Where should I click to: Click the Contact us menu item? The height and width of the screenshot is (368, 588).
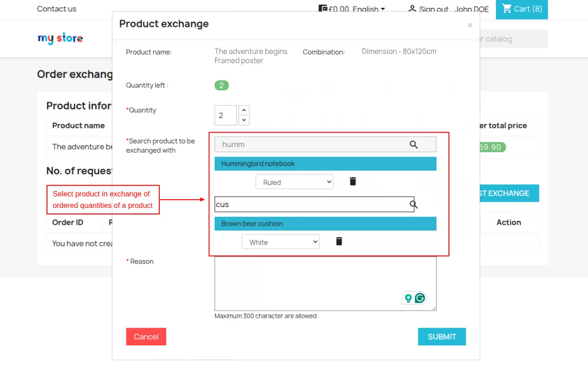(x=56, y=9)
